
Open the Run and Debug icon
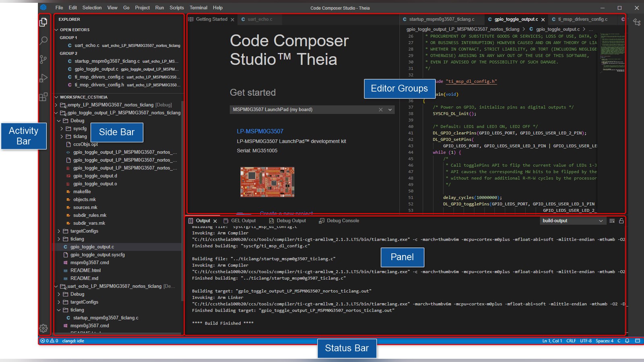pos(43,78)
